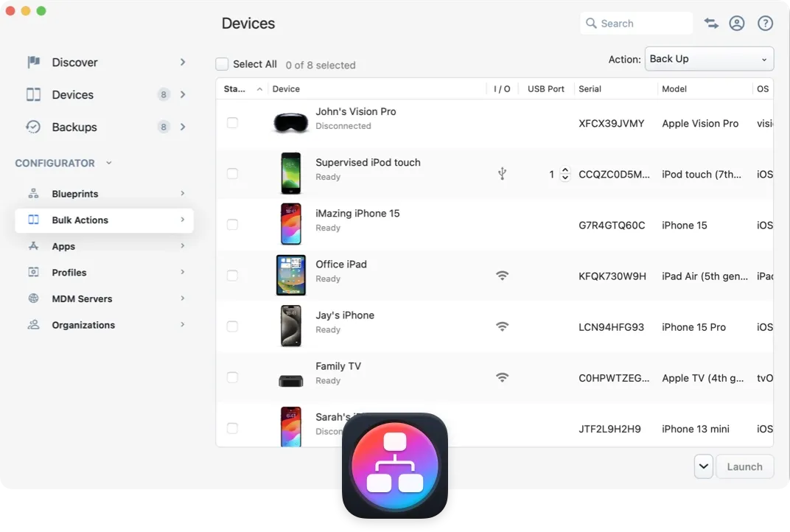Select the Bulk Actions icon in sidebar
The height and width of the screenshot is (532, 790).
coord(33,220)
